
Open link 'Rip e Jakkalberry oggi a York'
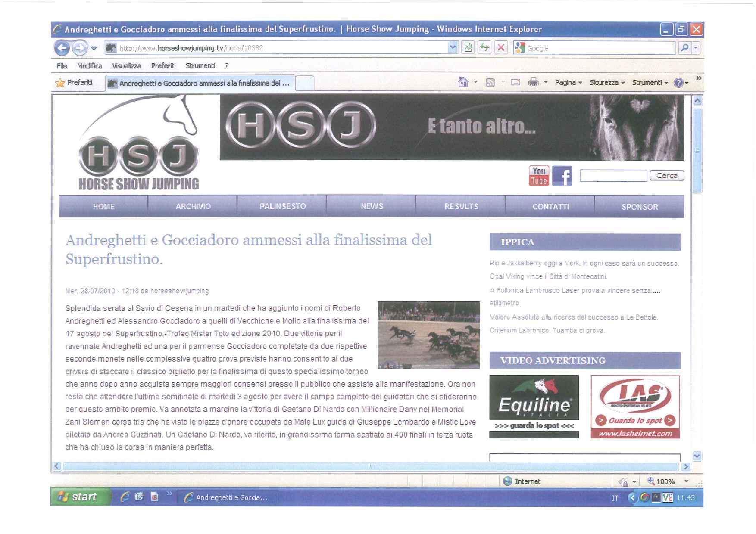coord(584,264)
